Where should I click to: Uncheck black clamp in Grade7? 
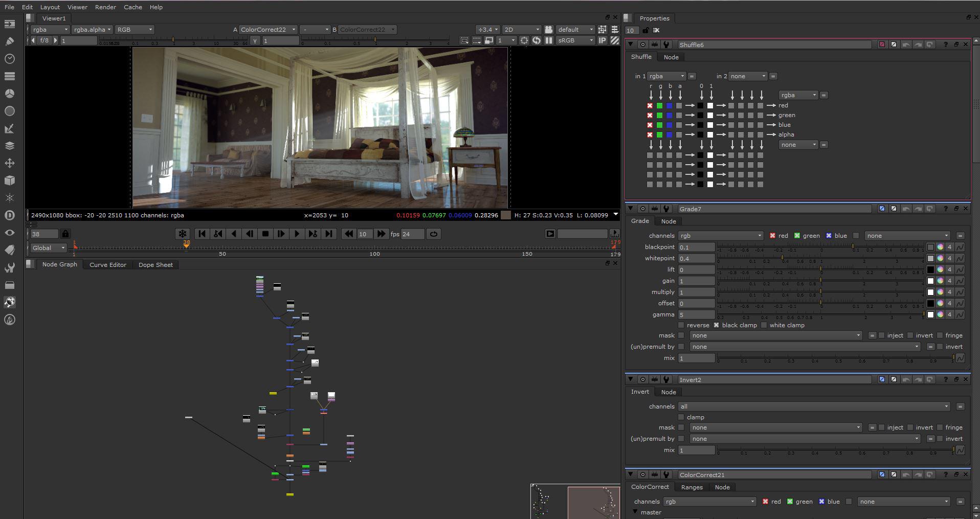point(716,325)
